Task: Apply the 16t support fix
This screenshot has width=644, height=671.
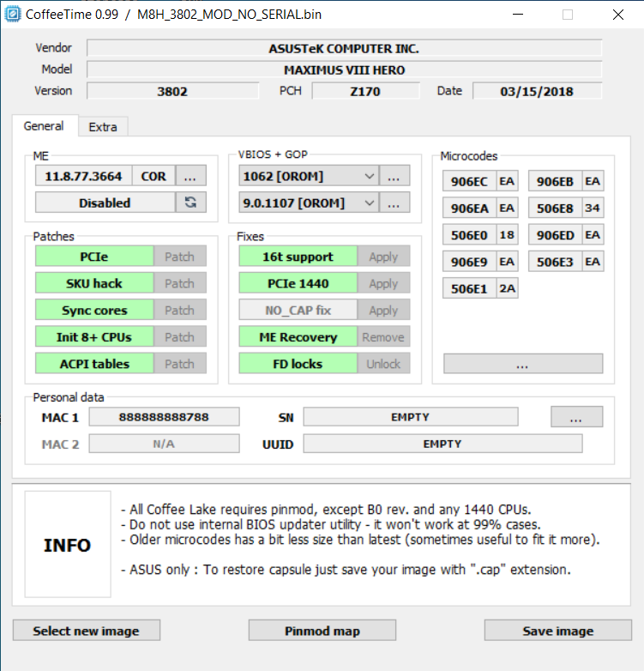Action: pyautogui.click(x=383, y=257)
